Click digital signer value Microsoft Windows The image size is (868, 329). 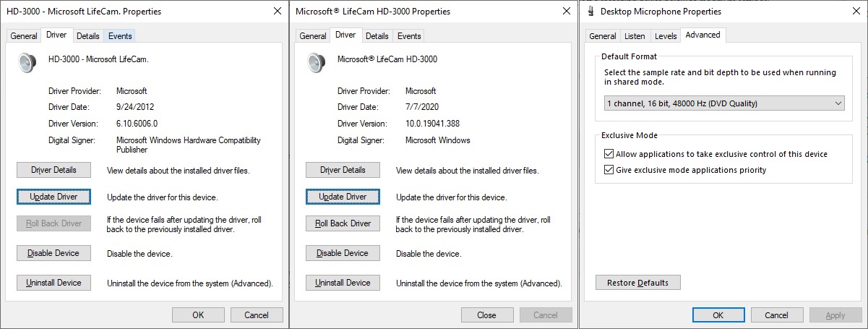tap(438, 140)
